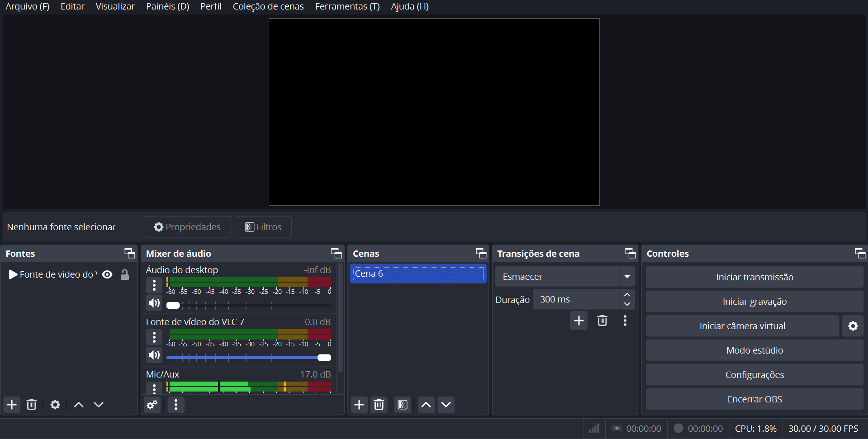Image resolution: width=868 pixels, height=439 pixels.
Task: Select Fonte de vídeo do source row
Action: tap(69, 274)
